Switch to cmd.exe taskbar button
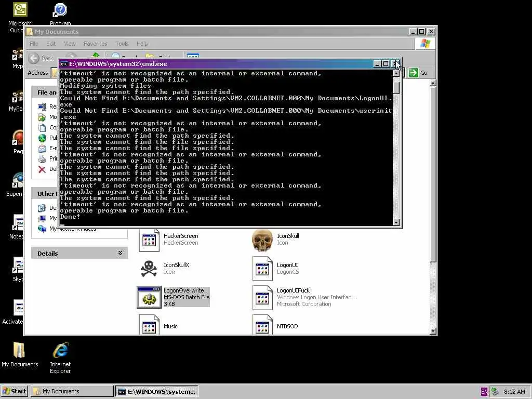532x399 pixels. click(x=156, y=391)
